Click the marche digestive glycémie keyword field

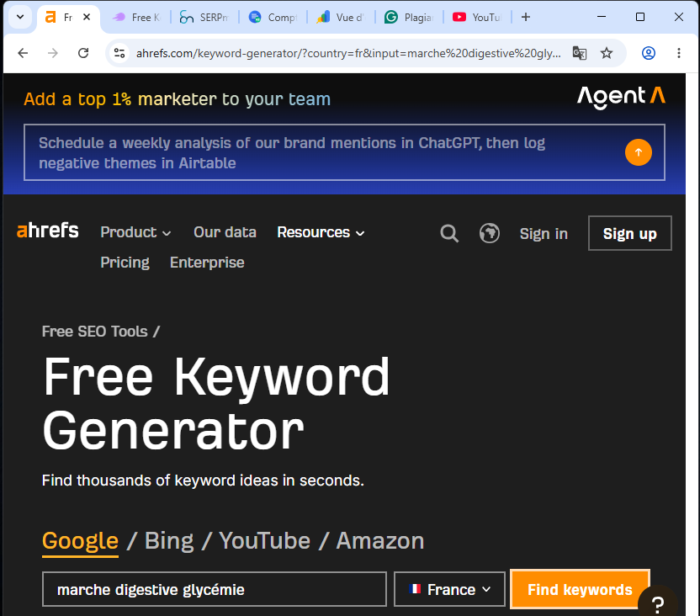[215, 589]
